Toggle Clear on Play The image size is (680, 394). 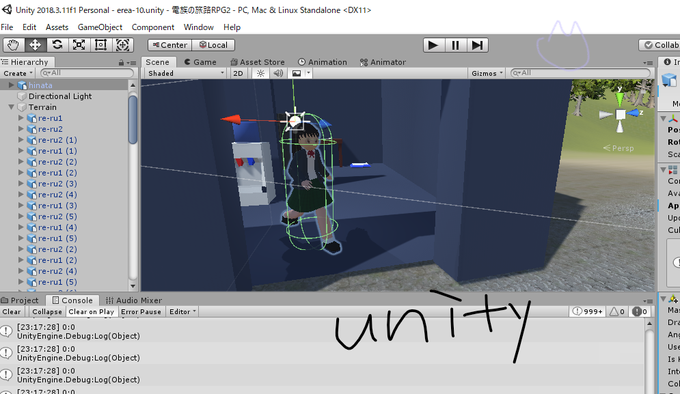pos(91,312)
